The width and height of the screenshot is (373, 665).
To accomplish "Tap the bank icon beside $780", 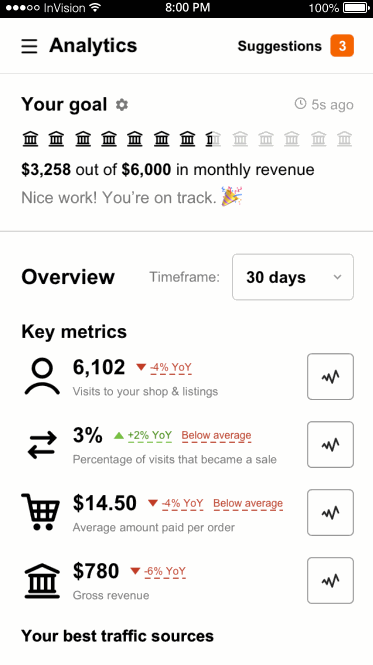I will (42, 581).
